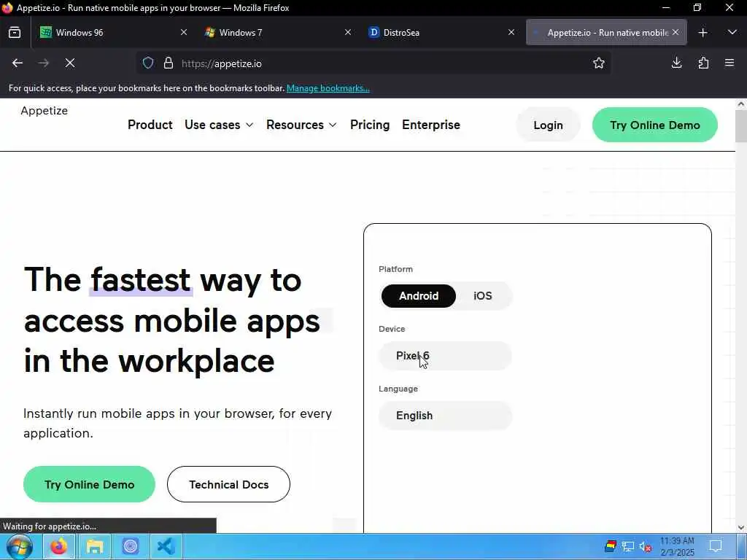Click the muted volume tray icon
747x560 pixels.
(645, 547)
